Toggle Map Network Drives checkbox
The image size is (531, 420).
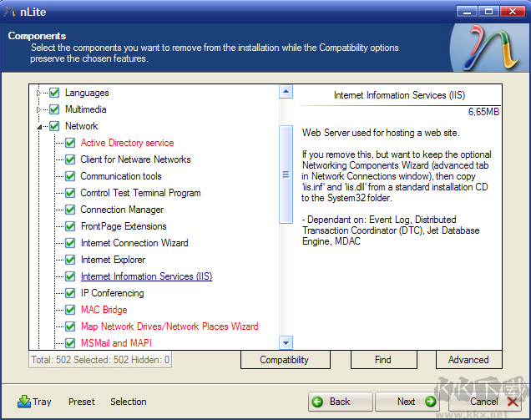[70, 326]
